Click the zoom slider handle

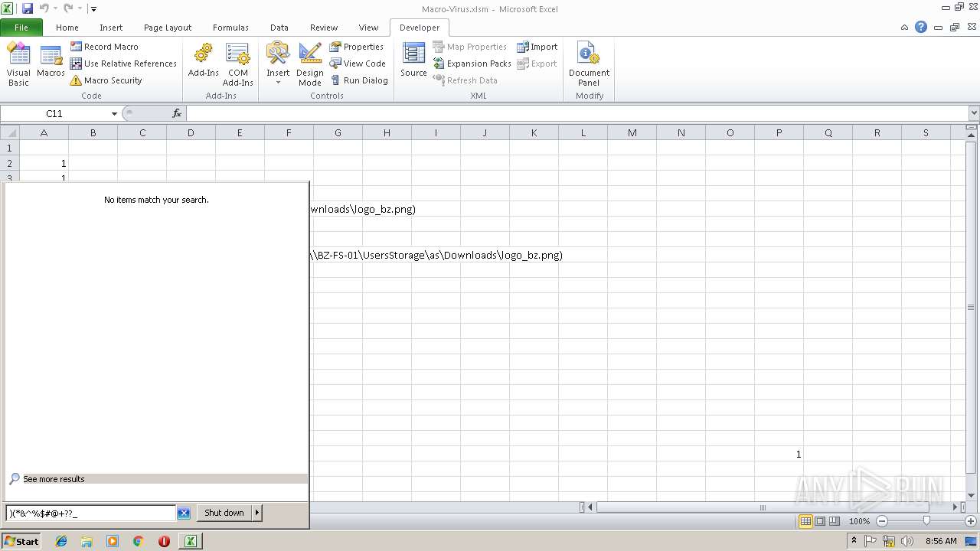click(x=926, y=521)
